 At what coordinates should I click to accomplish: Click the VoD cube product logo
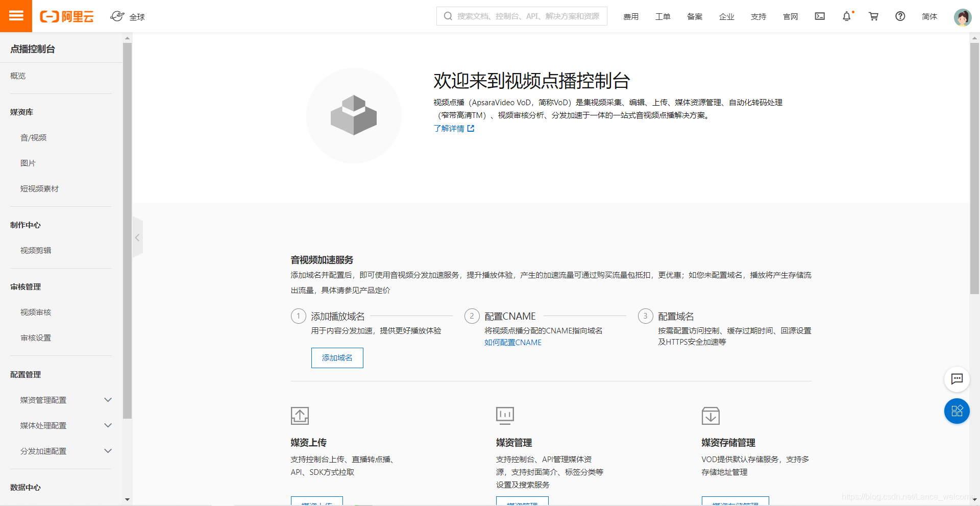[354, 115]
